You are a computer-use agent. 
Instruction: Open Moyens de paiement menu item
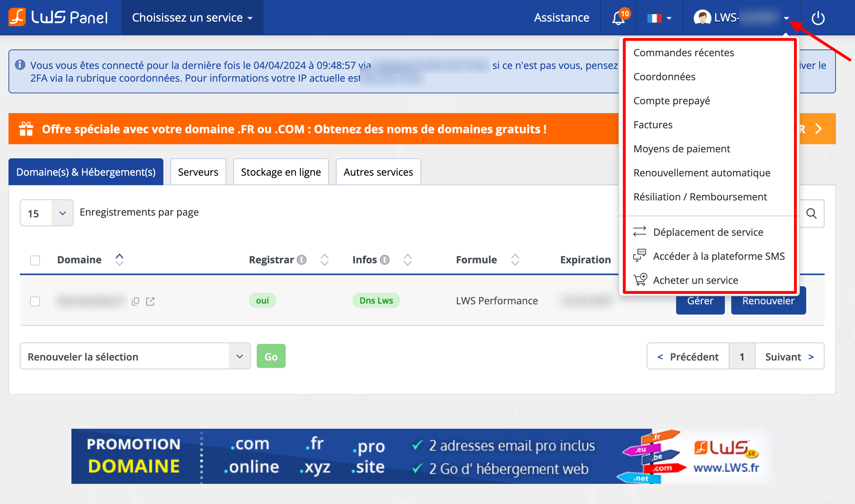[681, 149]
